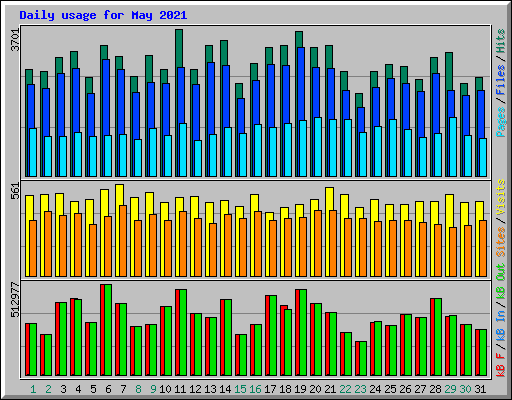Image resolution: width=512 pixels, height=400 pixels.
Task: Click day 14 on the x-axis
Action: click(225, 389)
